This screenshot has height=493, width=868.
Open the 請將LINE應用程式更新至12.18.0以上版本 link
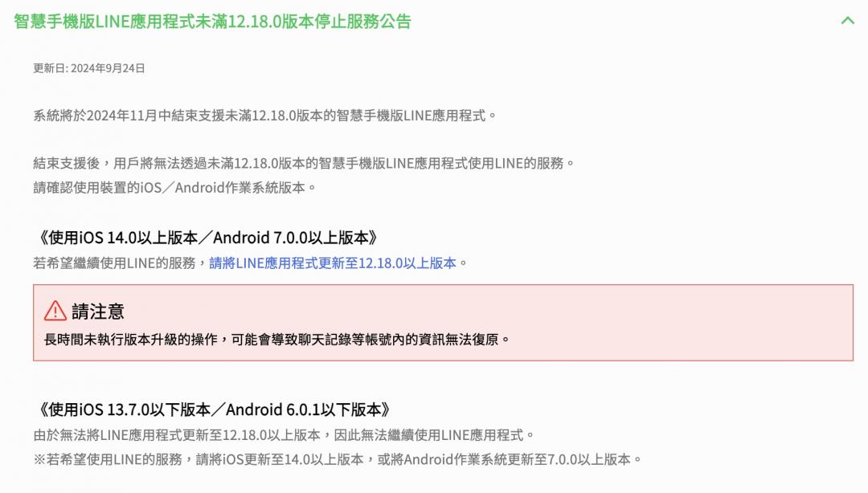coord(333,263)
